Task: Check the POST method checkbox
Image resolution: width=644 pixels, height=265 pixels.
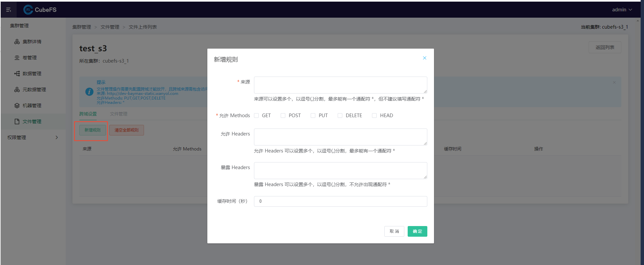Action: [x=283, y=116]
